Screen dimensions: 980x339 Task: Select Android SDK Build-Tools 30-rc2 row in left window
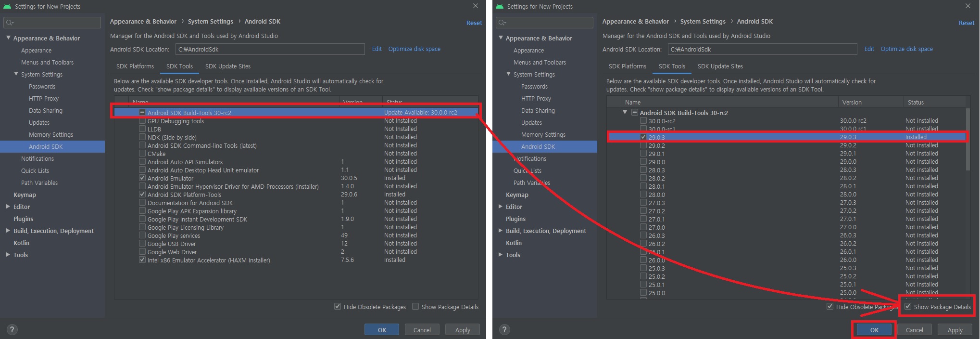[296, 112]
